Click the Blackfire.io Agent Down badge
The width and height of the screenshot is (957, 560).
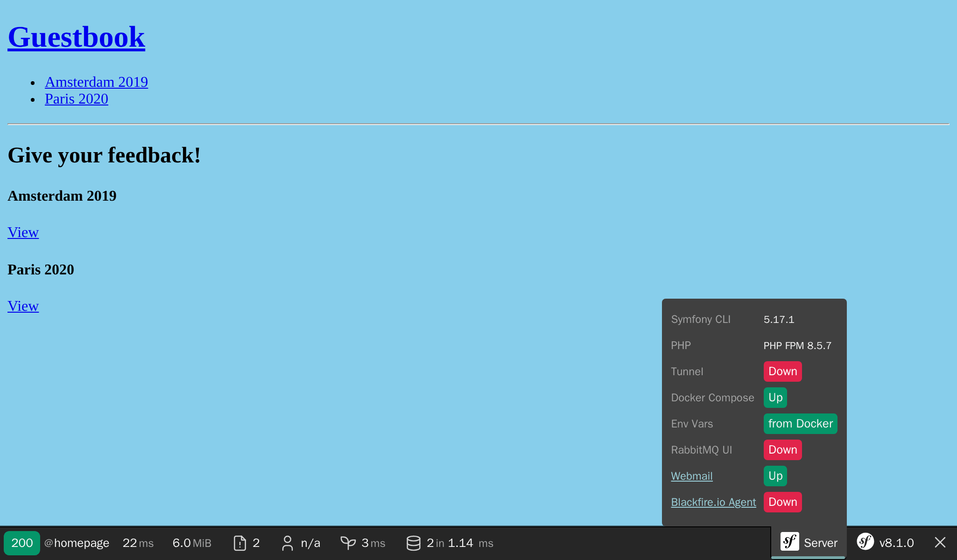783,502
